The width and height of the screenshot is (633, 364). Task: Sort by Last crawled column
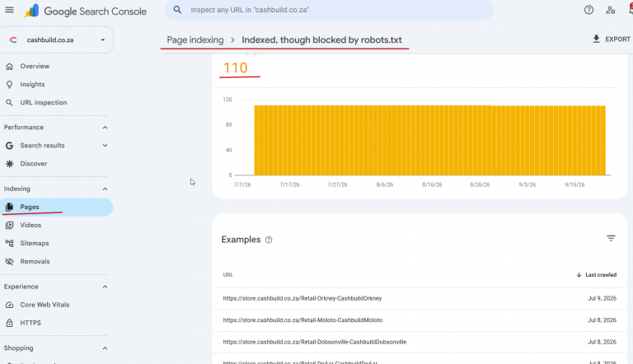(601, 275)
